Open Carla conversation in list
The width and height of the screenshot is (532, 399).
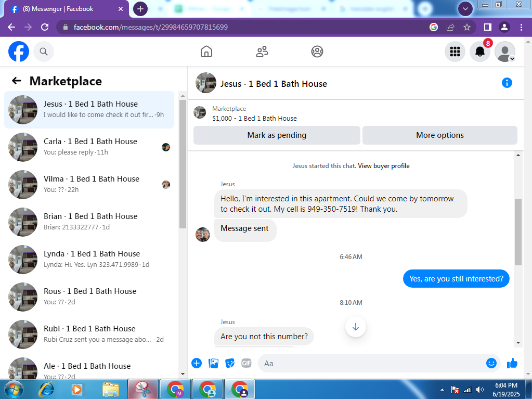click(x=89, y=147)
